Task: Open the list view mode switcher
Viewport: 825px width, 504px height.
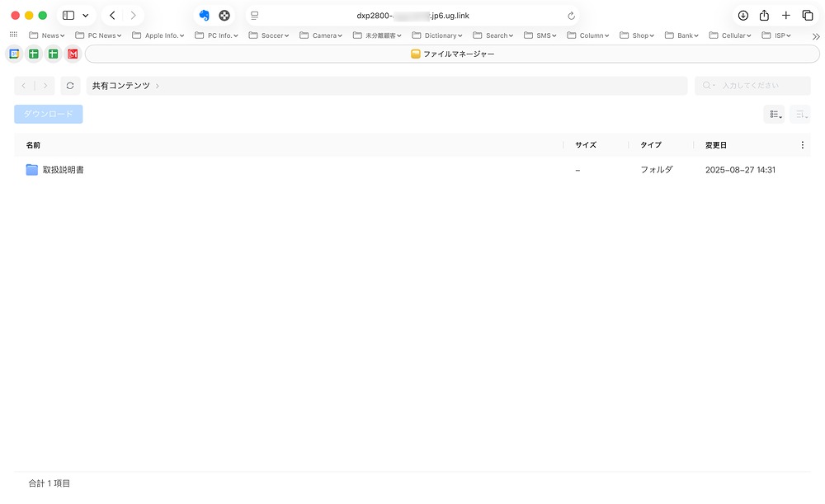Action: pos(774,115)
